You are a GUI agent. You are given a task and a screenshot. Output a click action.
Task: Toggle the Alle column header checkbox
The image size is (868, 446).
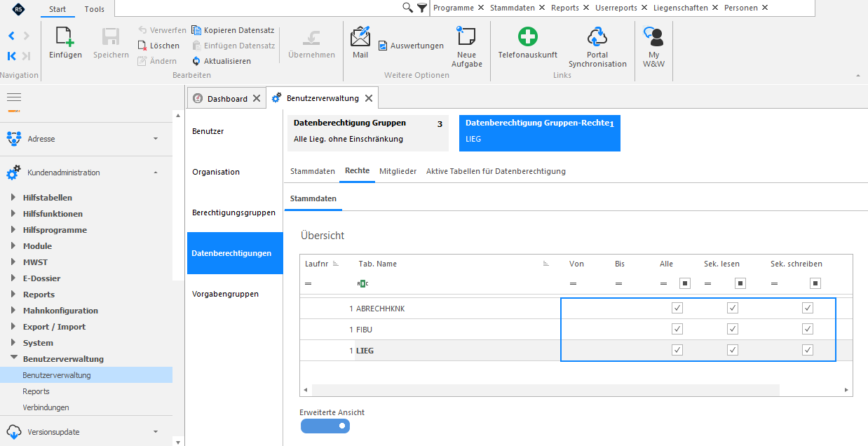pos(685,283)
